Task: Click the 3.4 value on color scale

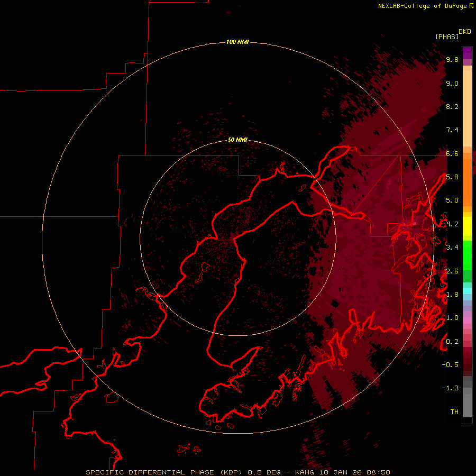Action: (x=452, y=248)
